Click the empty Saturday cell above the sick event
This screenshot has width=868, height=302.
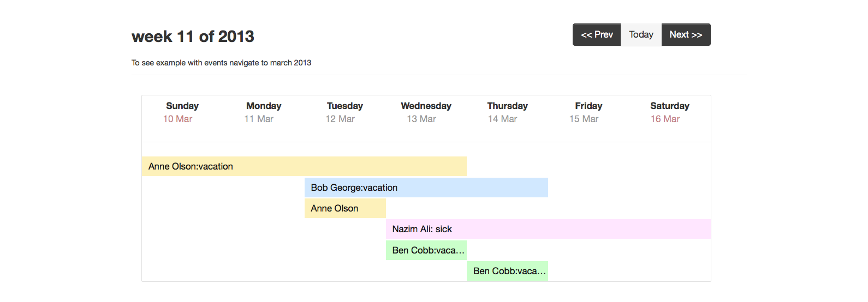tap(670, 198)
